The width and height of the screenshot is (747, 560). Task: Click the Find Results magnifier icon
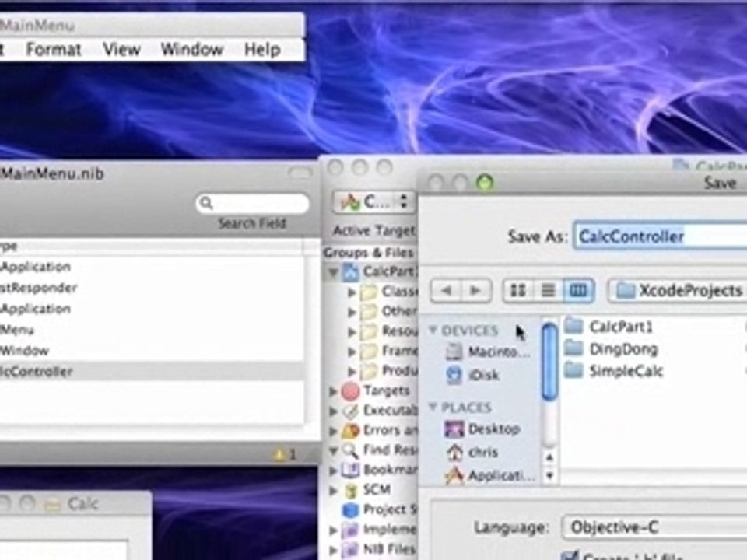[x=351, y=450]
